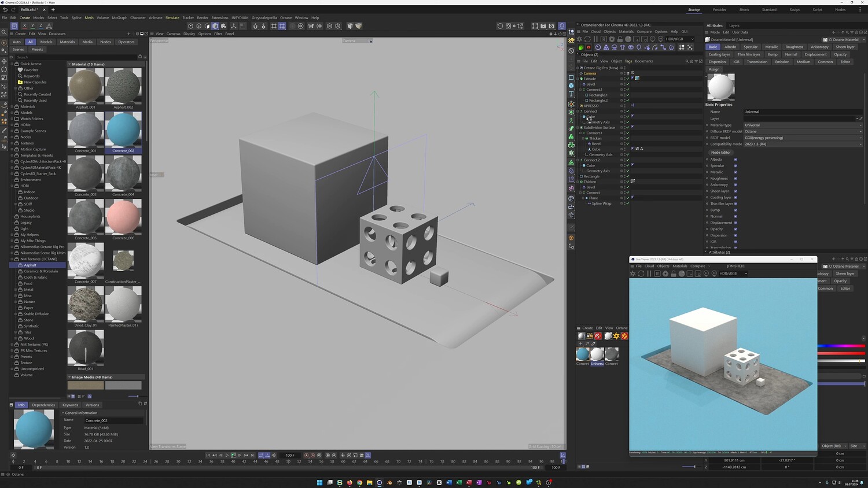Toggle the Anisotropy checkbox

tap(735, 184)
